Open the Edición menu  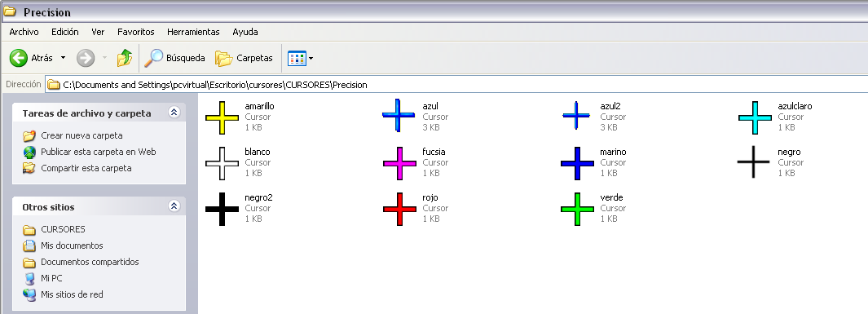[65, 32]
